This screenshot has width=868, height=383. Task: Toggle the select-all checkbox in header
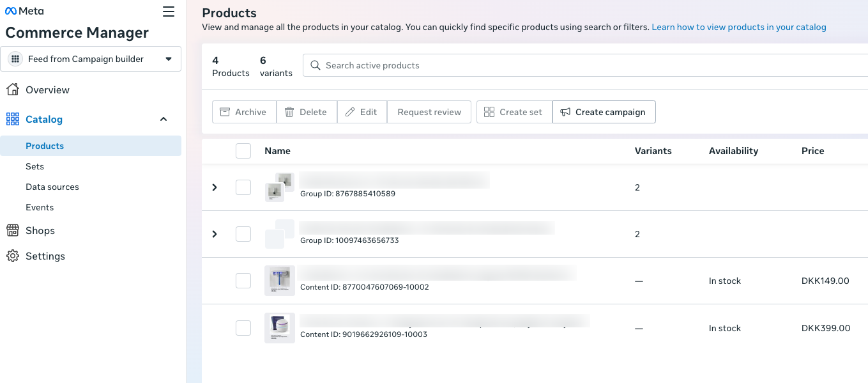point(243,151)
